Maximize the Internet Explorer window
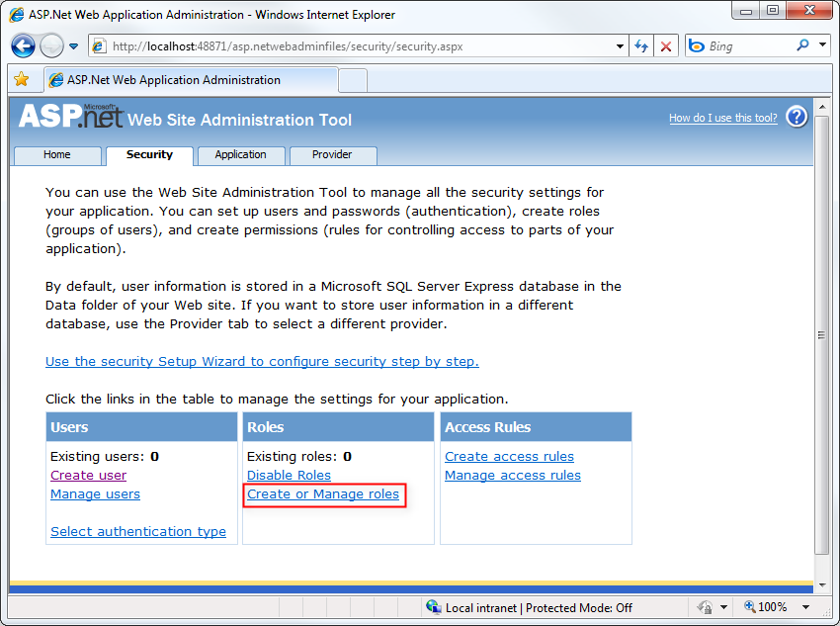840x626 pixels. click(773, 10)
